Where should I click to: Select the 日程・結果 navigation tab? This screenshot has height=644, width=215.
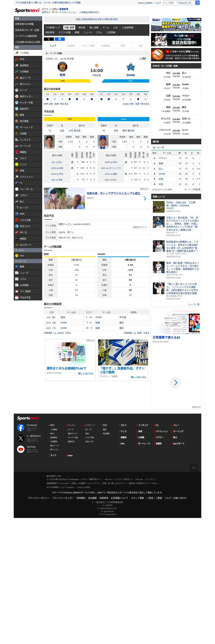69,27
